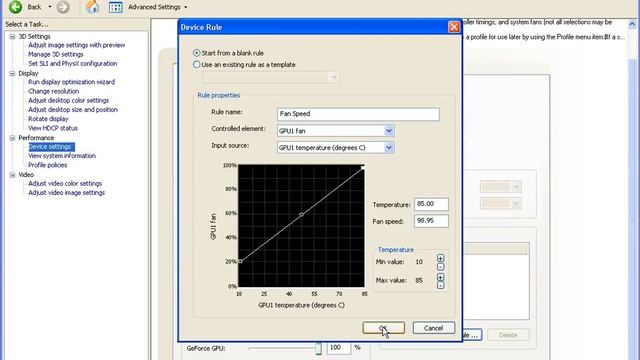
Task: Click the GeForce GPU percentage field
Action: click(x=338, y=348)
